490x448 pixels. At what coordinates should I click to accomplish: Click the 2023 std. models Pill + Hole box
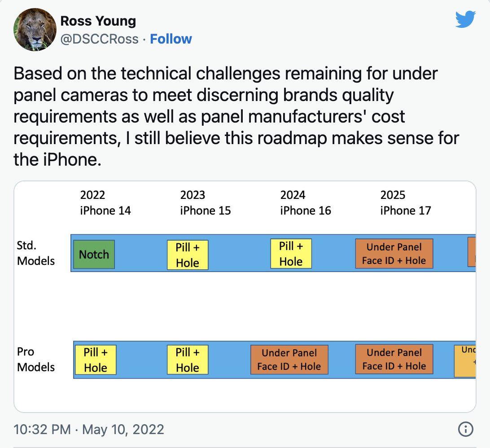point(188,255)
